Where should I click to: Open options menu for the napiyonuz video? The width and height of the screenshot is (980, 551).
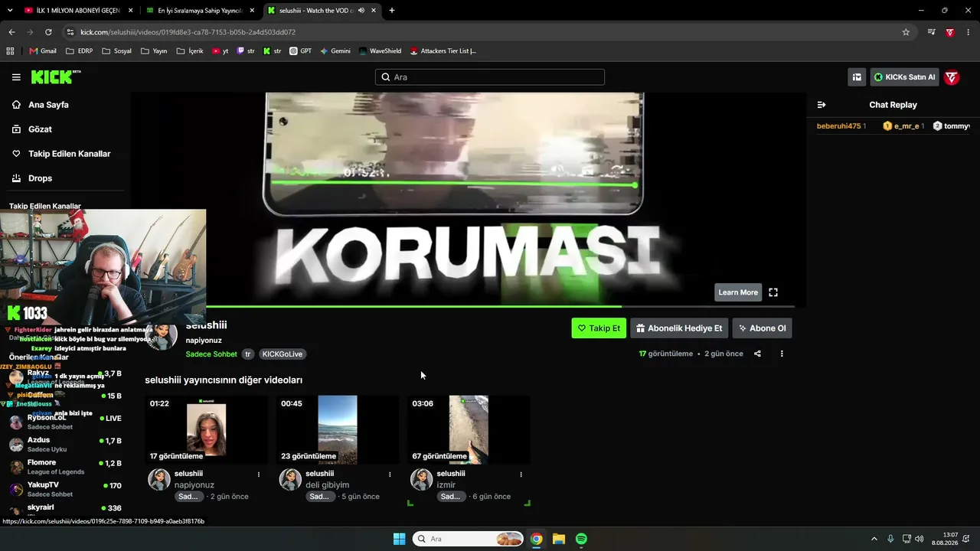(x=259, y=474)
